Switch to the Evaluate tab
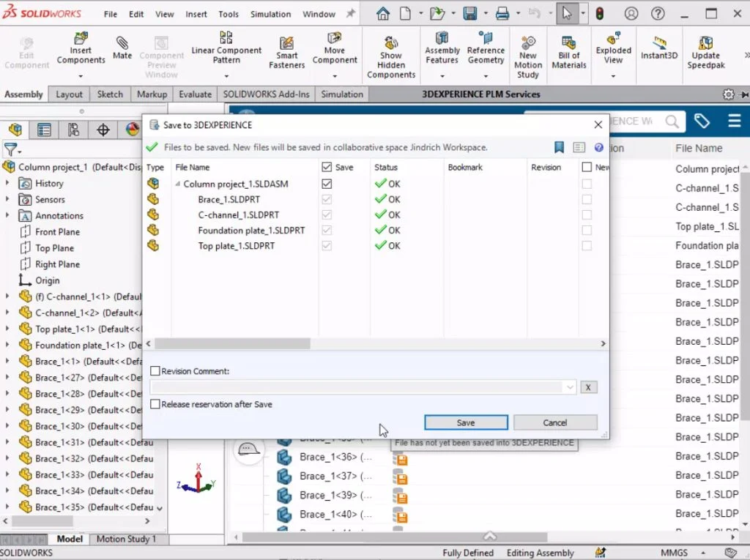 coord(195,94)
